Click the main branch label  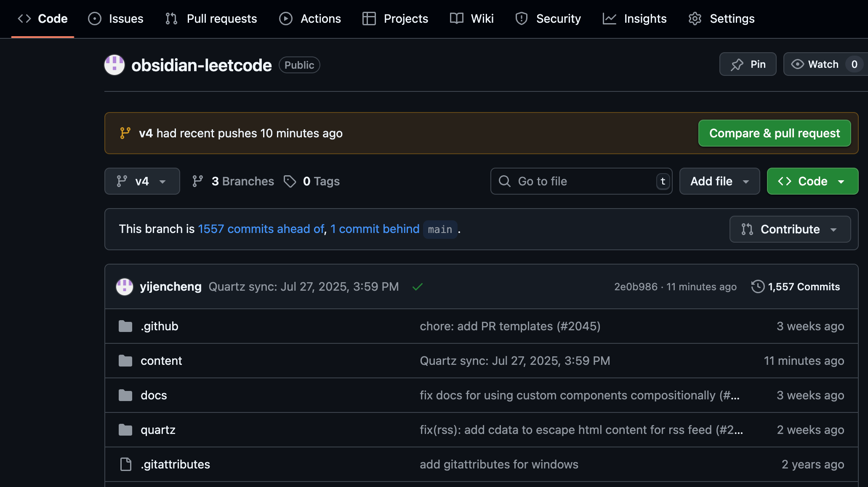coord(440,229)
